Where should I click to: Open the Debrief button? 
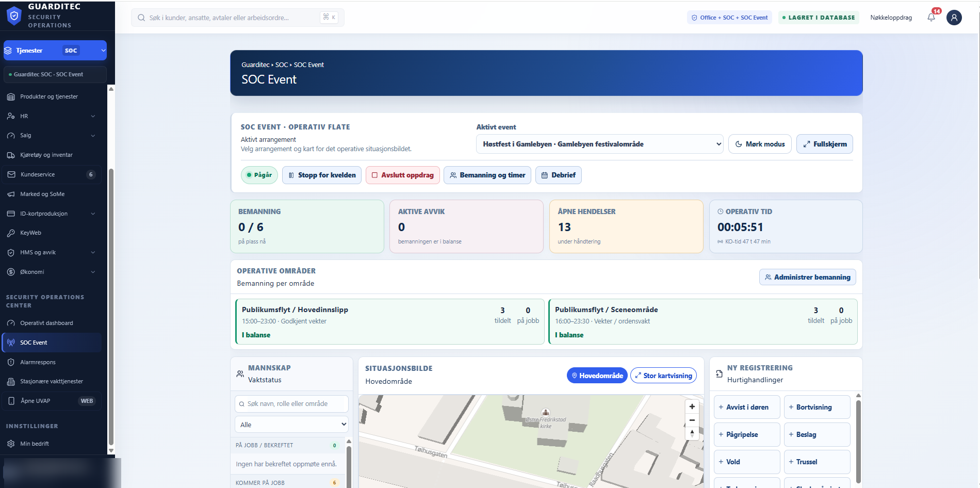pyautogui.click(x=559, y=175)
